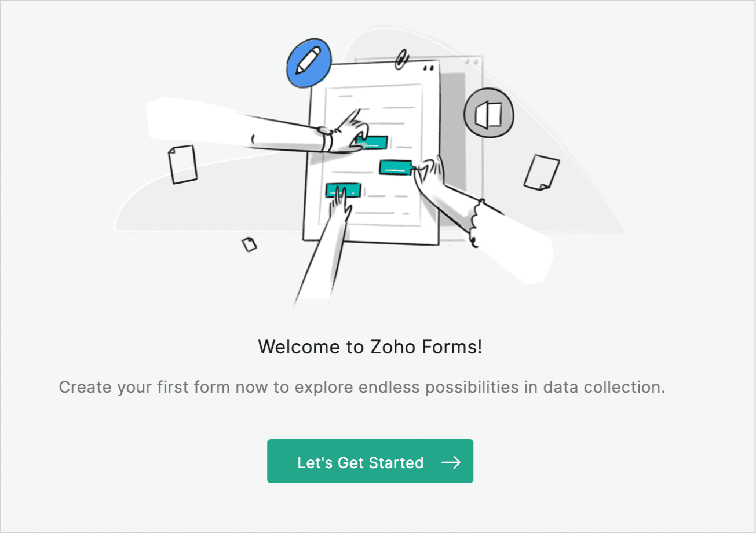Select the bottom teal field block
The height and width of the screenshot is (533, 756).
343,189
